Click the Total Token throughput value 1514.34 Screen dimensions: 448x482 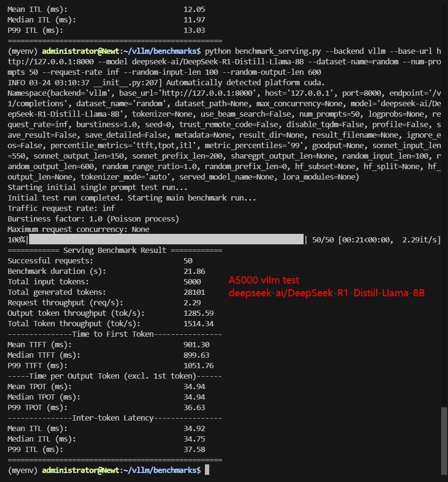tap(198, 323)
